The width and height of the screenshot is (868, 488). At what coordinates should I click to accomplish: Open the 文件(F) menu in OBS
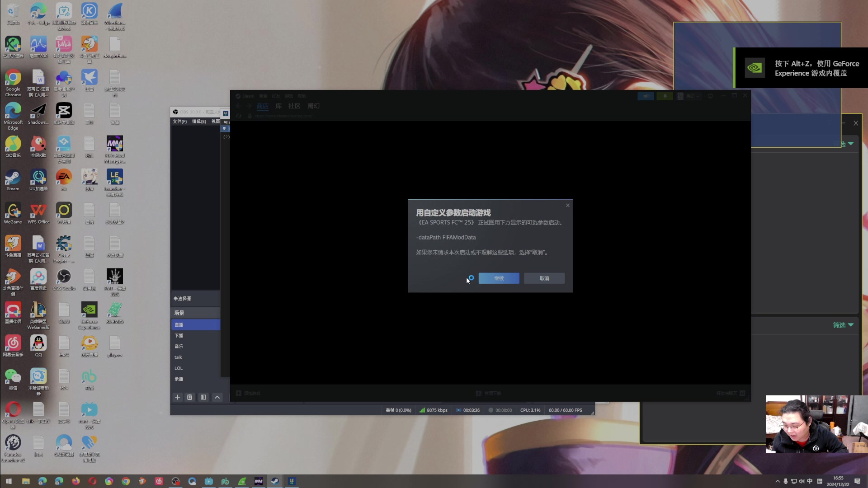[179, 122]
